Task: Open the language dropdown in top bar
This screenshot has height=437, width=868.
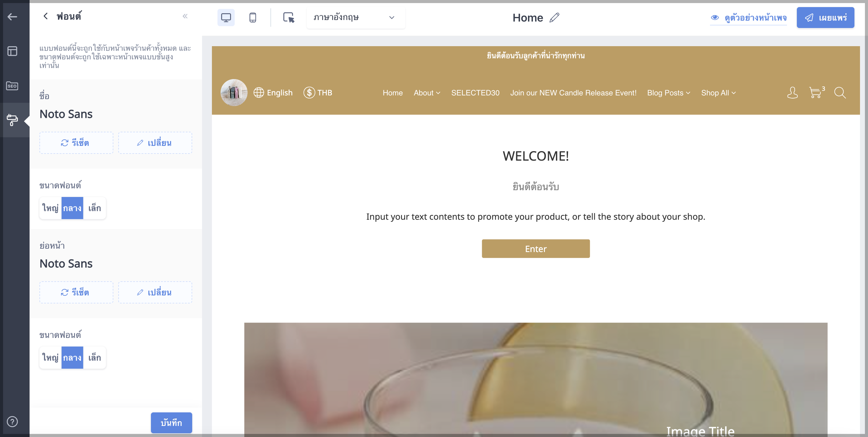Action: tap(355, 18)
